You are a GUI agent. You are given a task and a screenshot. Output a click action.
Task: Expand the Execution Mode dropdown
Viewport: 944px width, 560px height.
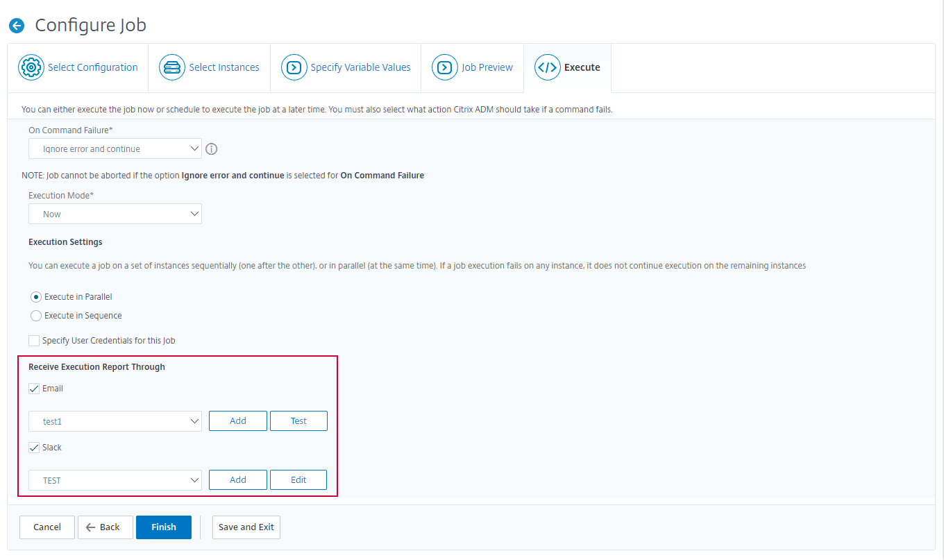tap(115, 214)
